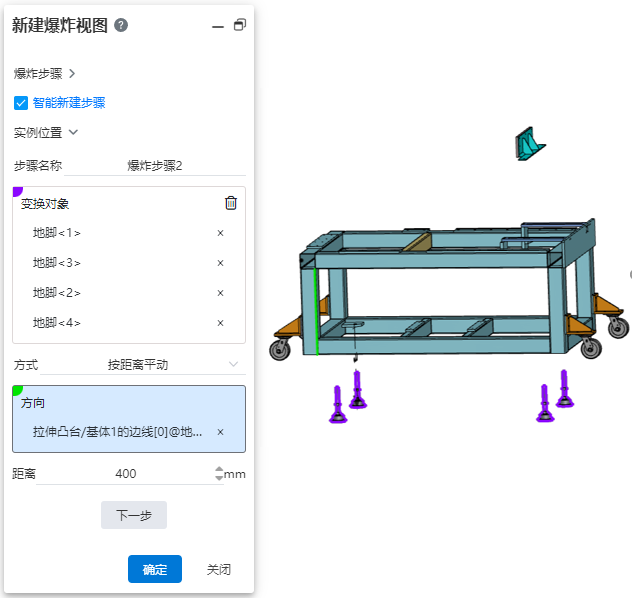
Task: Click the front-left caster wheel
Action: 280,349
